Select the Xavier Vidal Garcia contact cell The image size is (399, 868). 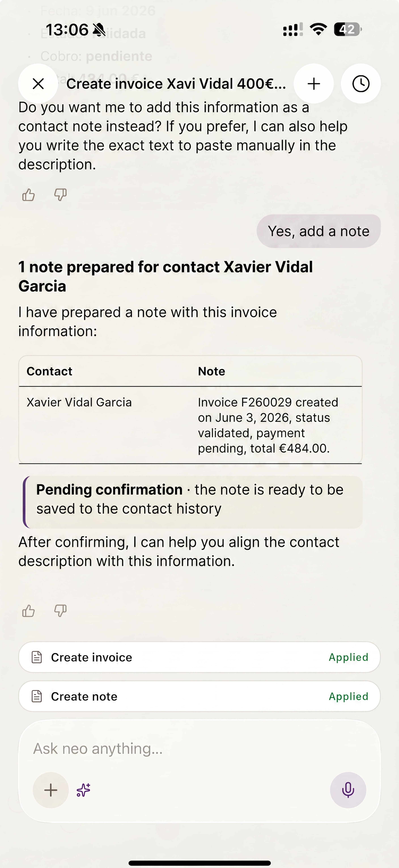[79, 402]
